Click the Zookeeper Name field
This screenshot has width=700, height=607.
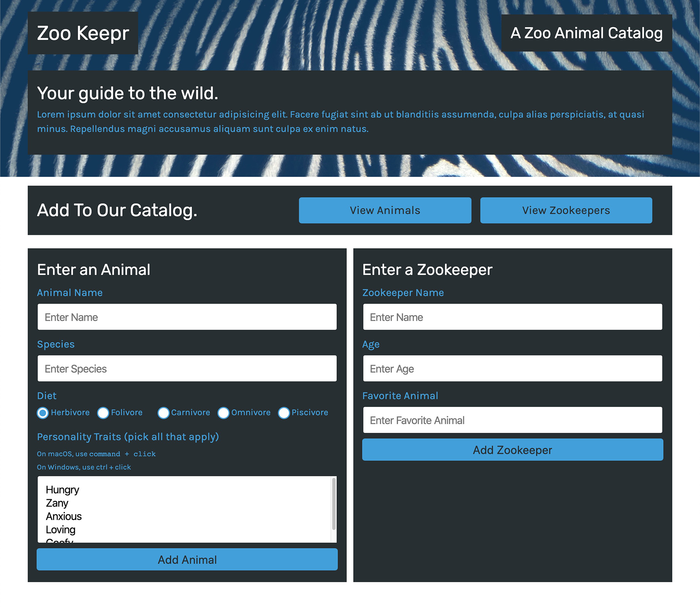click(512, 317)
